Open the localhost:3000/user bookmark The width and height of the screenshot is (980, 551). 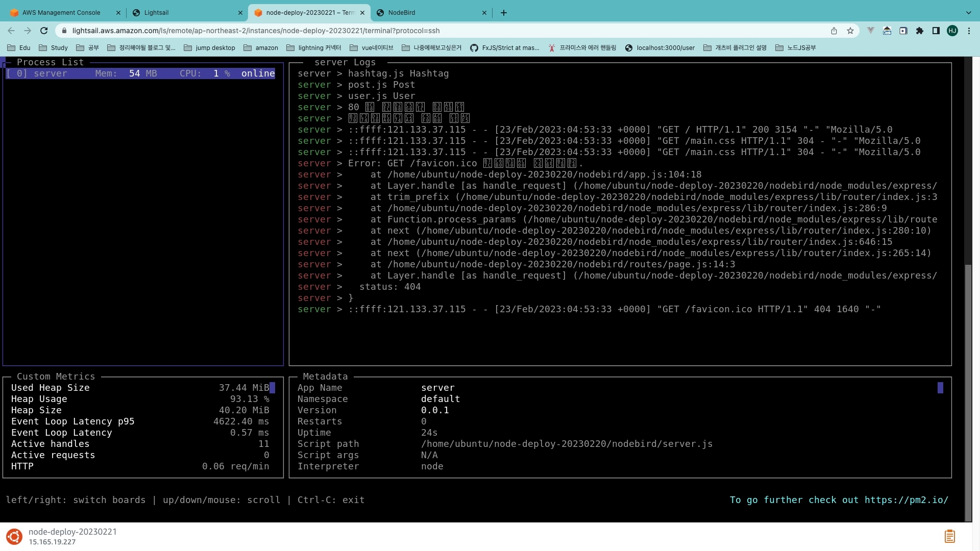point(660,47)
